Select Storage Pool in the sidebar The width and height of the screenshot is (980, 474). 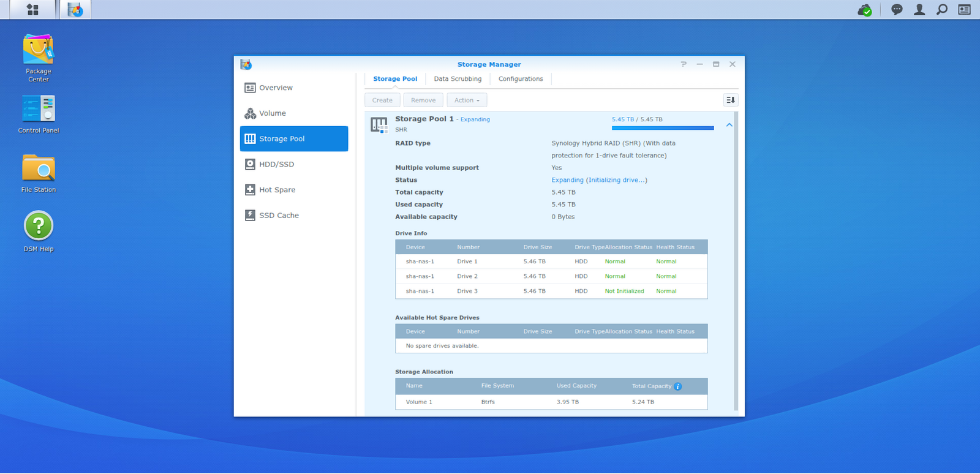coord(294,139)
